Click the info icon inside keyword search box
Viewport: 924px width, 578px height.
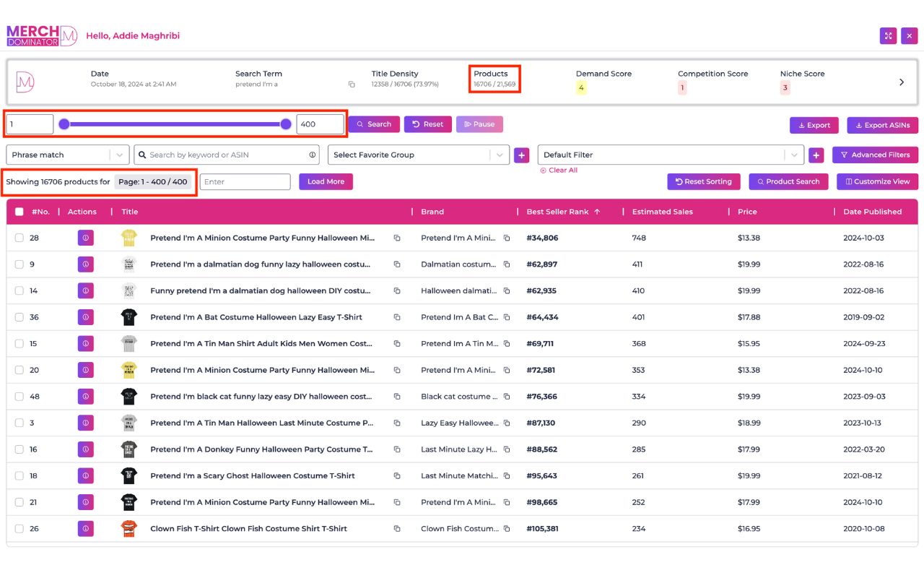[x=313, y=155]
